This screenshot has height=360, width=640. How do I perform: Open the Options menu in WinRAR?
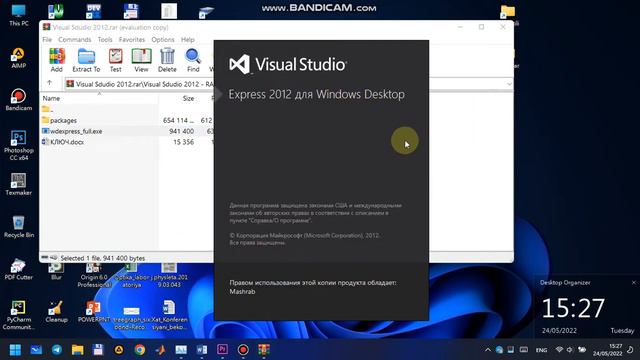point(163,40)
